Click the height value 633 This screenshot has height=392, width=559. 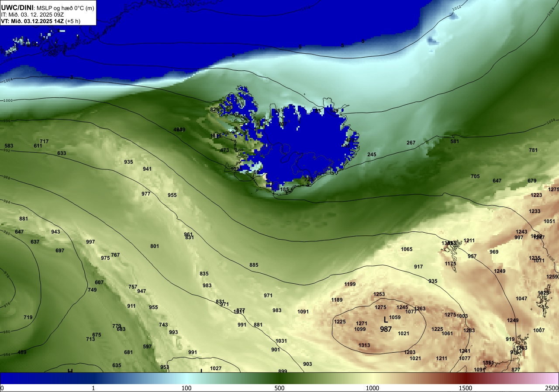point(62,153)
